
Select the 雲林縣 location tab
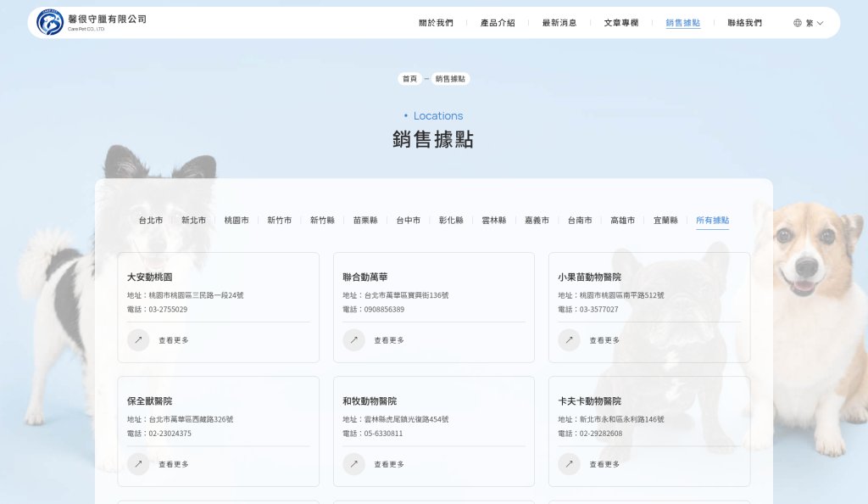[494, 220]
